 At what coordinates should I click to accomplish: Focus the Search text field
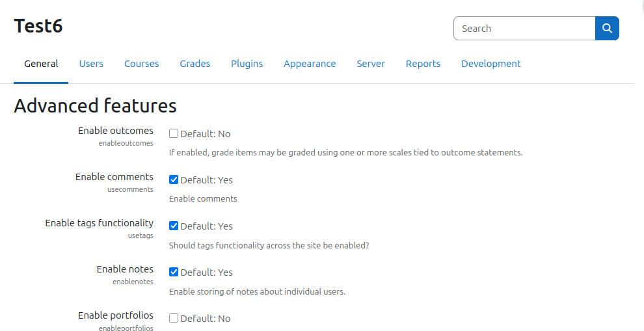(524, 29)
